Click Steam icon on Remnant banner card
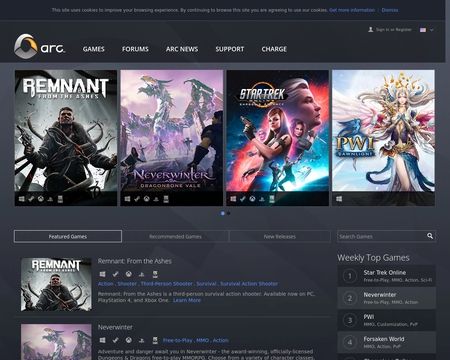Viewport: 450px width, 360px height. tap(31, 199)
